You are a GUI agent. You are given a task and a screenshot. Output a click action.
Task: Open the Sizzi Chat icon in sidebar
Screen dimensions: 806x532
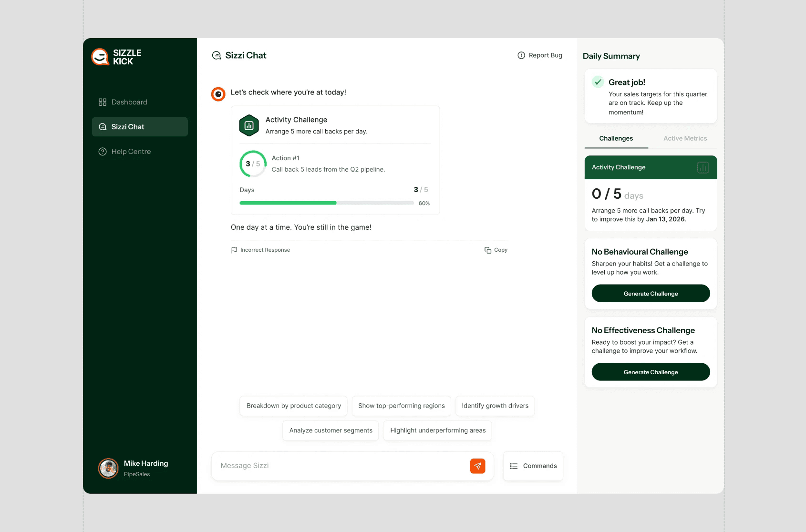pos(102,126)
